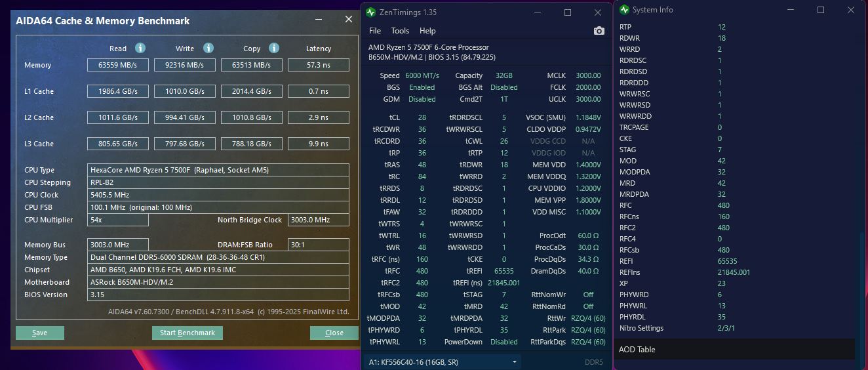
Task: Click the Chipset AMD B650 field
Action: [x=218, y=270]
